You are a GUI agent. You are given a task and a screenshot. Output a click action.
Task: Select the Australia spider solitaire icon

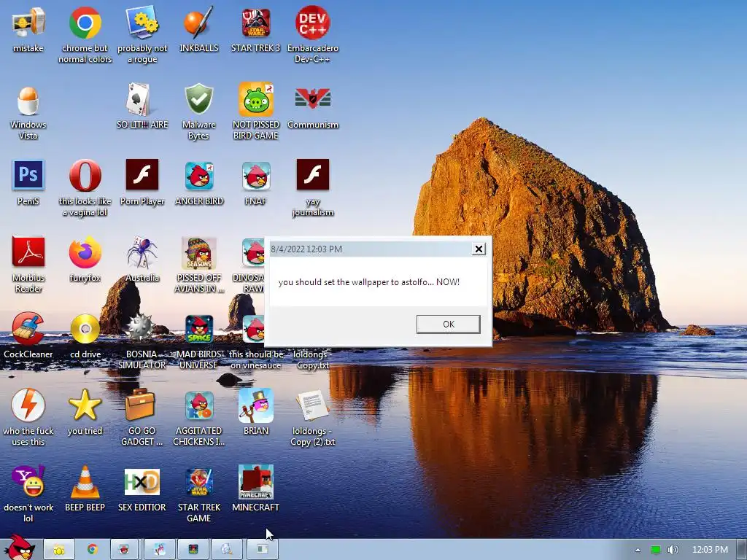142,260
